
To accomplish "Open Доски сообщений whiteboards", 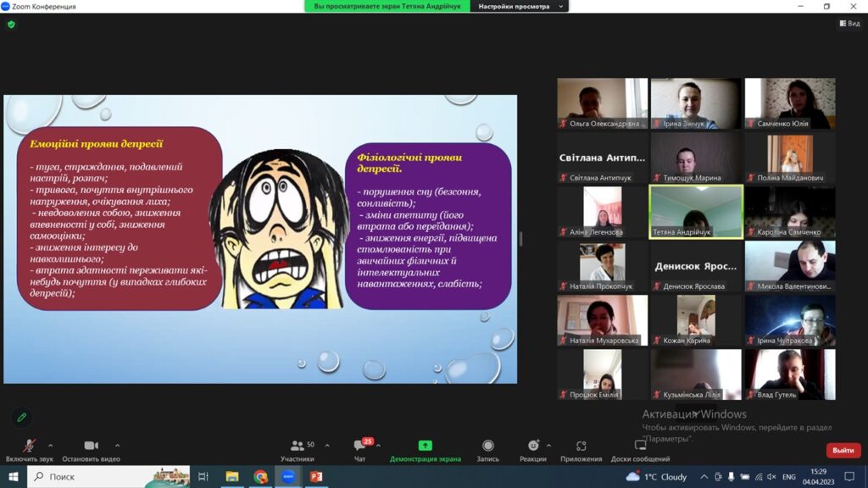I will pyautogui.click(x=640, y=446).
